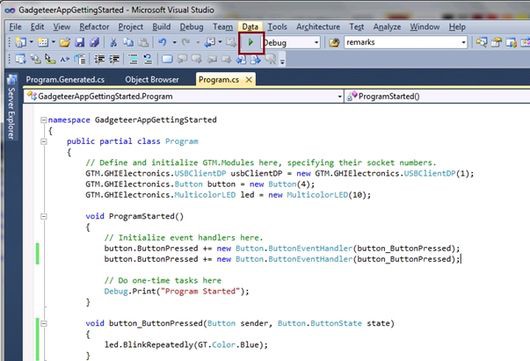Screen dimensions: 530x361
Task: Save the current file with Save icon
Action: tap(80, 42)
